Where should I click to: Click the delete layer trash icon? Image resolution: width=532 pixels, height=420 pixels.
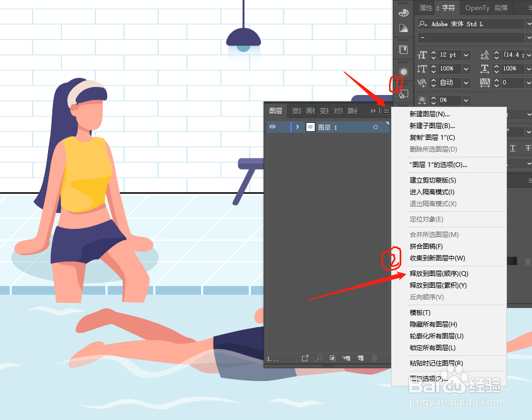374,358
